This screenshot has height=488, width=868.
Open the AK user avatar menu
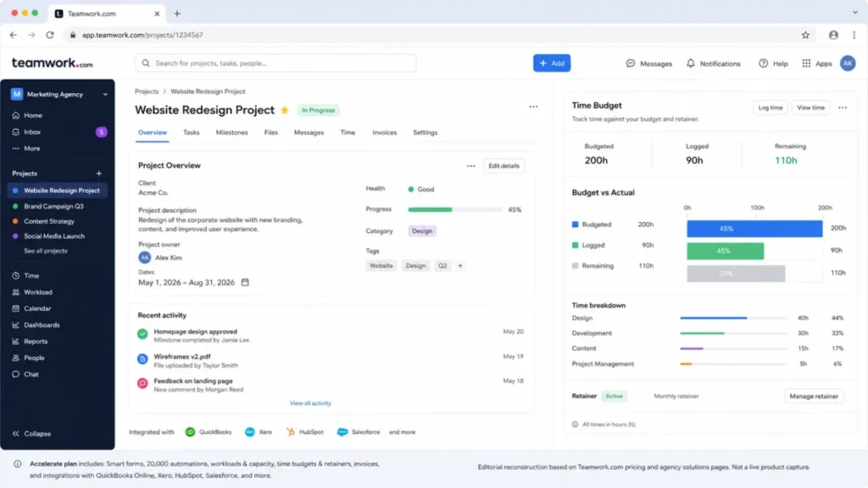(x=848, y=63)
